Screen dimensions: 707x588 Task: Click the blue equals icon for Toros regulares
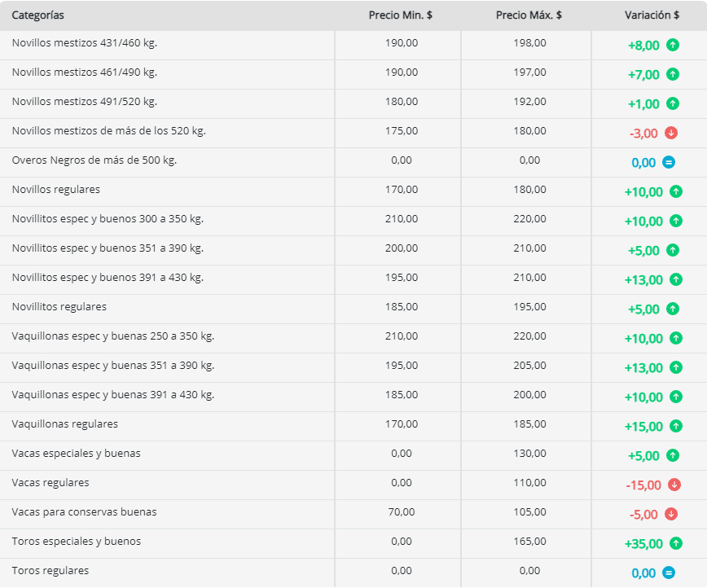click(669, 573)
